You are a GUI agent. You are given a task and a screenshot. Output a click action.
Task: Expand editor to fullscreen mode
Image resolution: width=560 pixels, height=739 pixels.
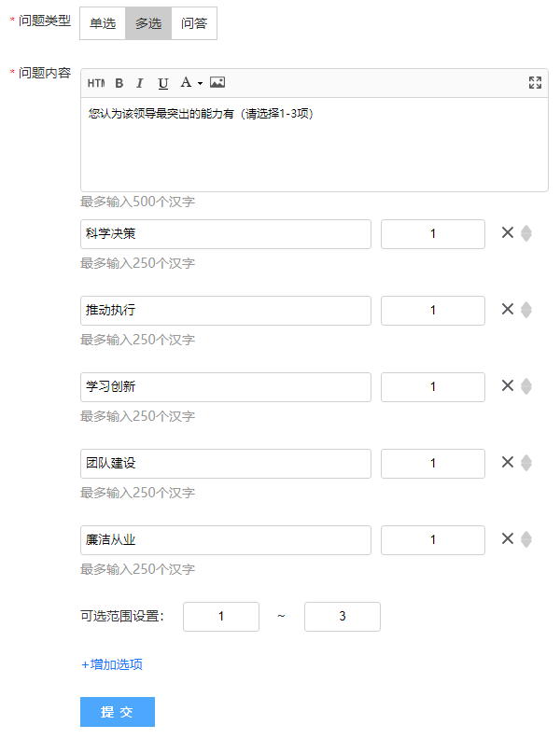[x=535, y=82]
